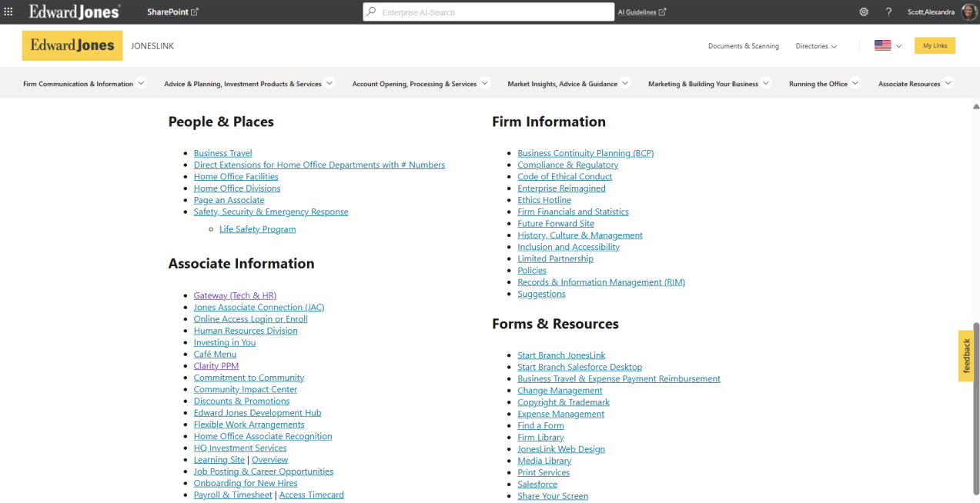Expand Associate Resources chevron

coord(948,83)
